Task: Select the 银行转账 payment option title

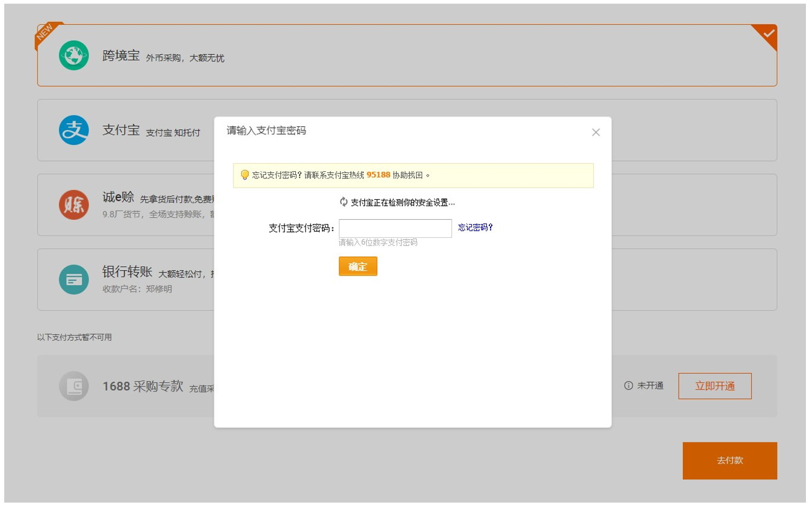Action: tap(127, 272)
